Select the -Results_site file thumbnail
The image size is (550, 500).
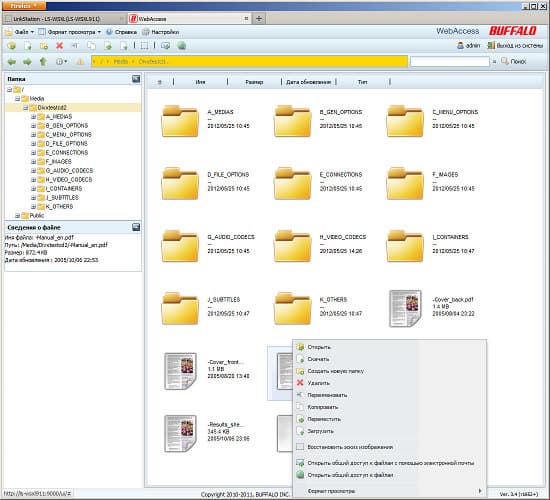click(x=180, y=434)
